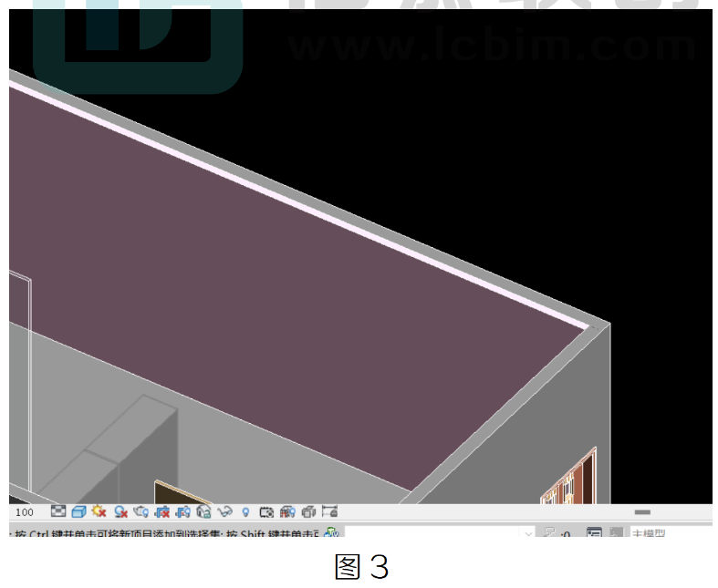Toggle the Sun Path icon

point(99,511)
